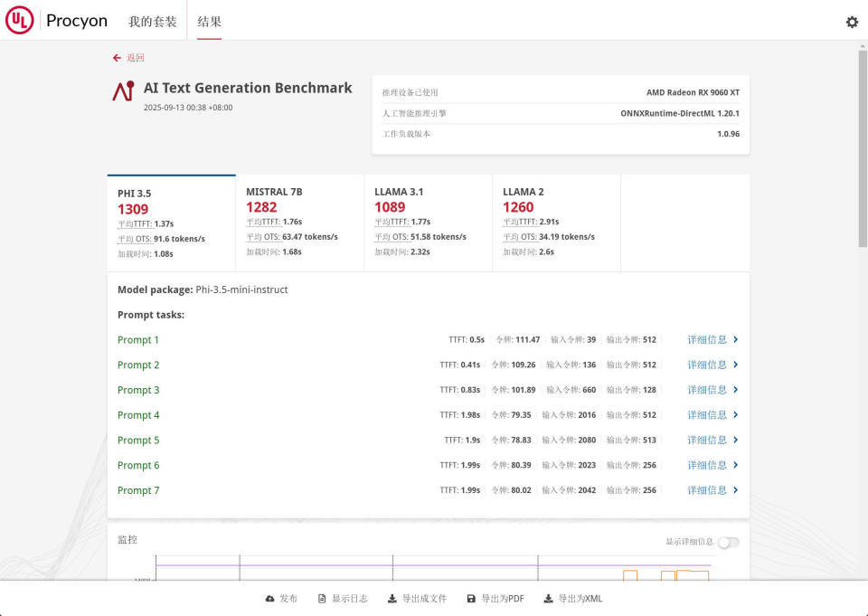The width and height of the screenshot is (868, 616).
Task: Click the export as PDF save icon
Action: (471, 599)
